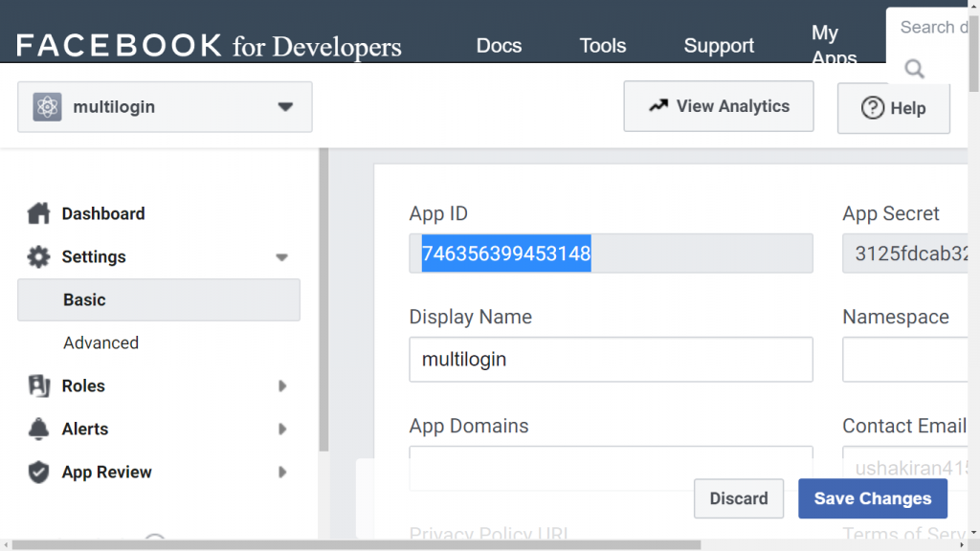980x551 pixels.
Task: Expand the App Review section arrow
Action: coord(282,473)
